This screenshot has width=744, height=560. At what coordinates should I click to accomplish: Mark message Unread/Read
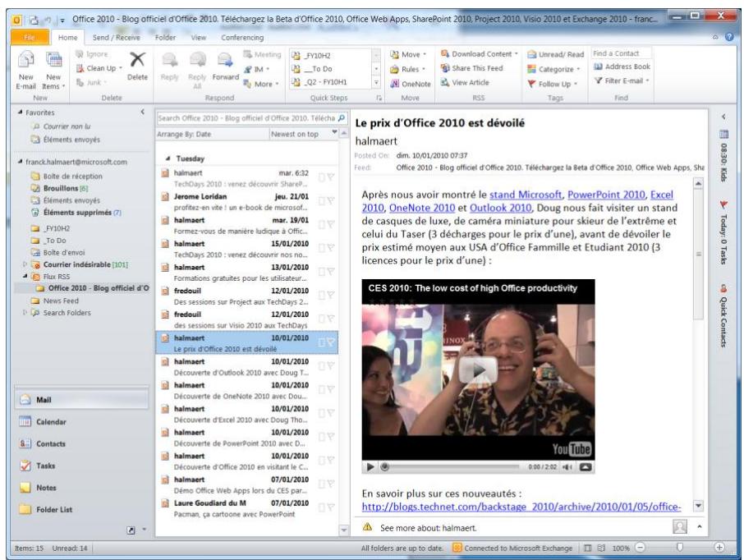click(x=555, y=54)
